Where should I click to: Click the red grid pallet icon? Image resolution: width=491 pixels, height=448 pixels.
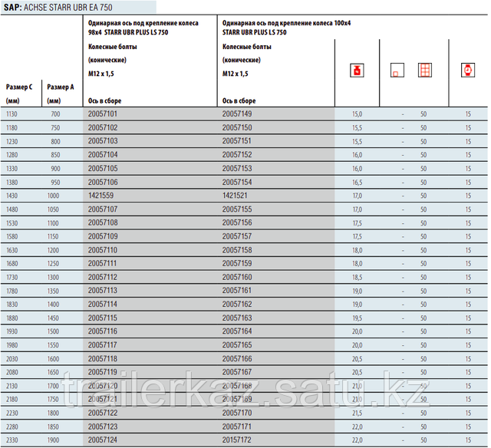[425, 70]
